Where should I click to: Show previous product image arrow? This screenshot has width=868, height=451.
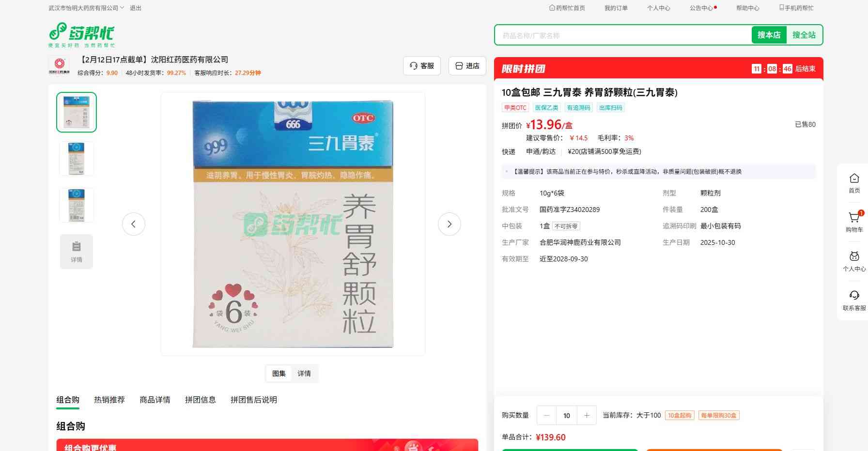point(134,224)
